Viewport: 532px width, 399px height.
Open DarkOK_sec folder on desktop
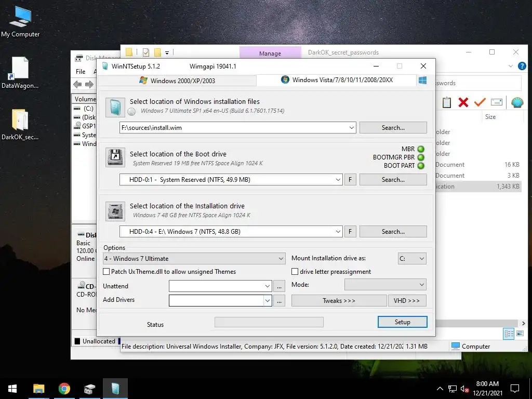pyautogui.click(x=20, y=125)
